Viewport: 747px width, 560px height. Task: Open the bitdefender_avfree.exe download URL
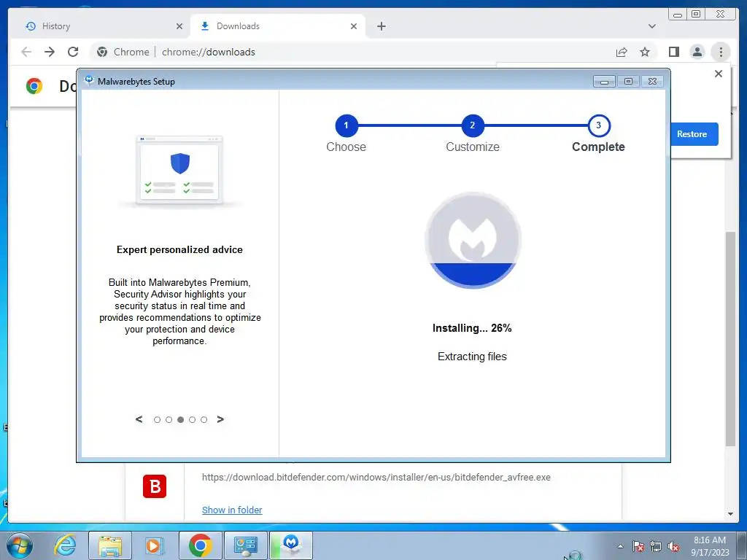tap(376, 477)
